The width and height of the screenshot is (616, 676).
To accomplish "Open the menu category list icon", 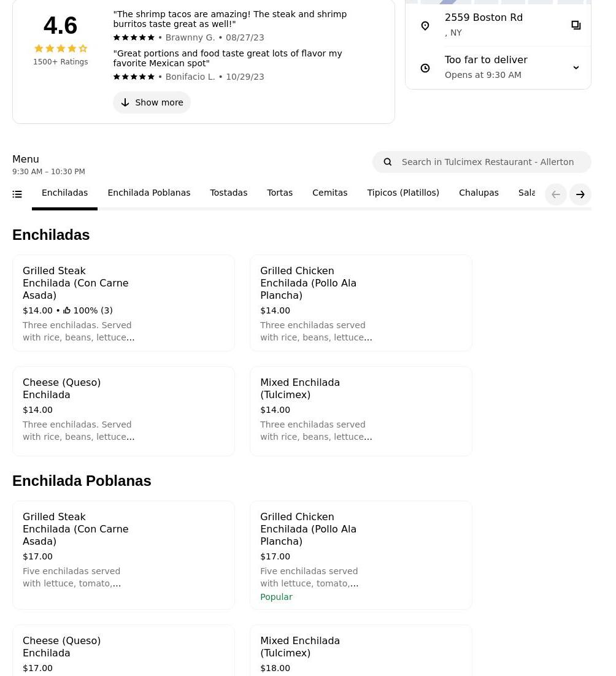I will pyautogui.click(x=17, y=194).
